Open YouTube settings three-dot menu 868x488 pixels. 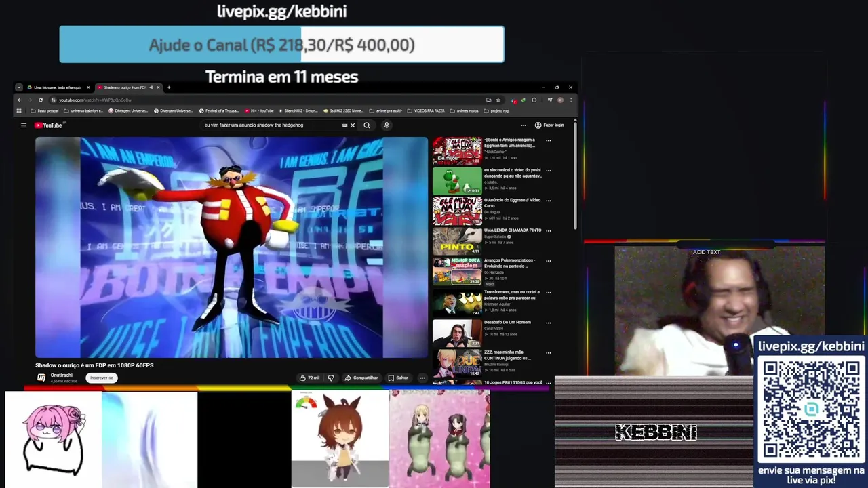click(x=524, y=125)
